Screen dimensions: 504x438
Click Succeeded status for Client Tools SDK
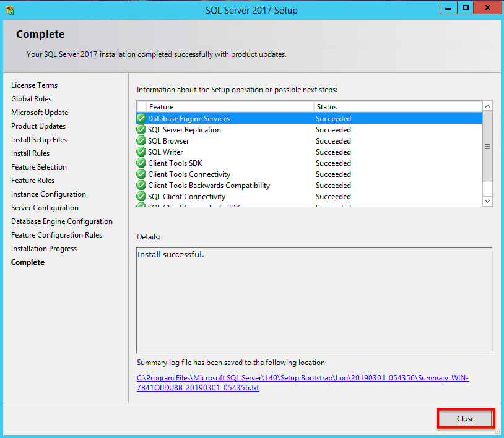coord(333,163)
